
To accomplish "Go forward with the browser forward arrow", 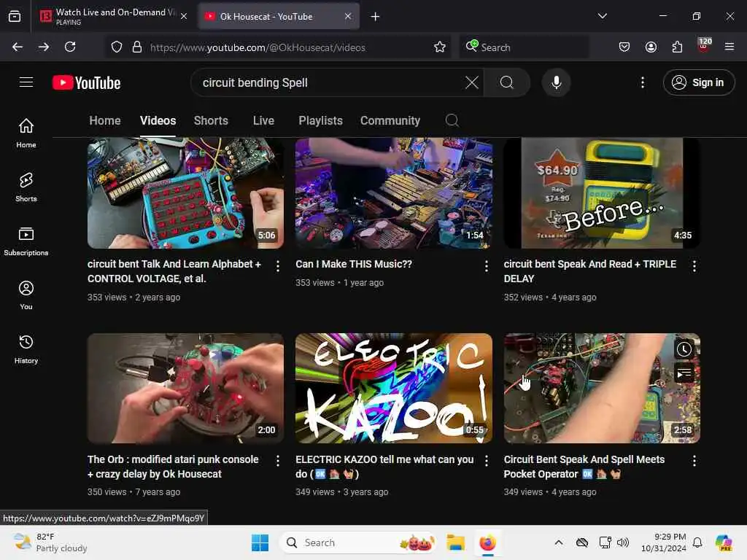I will pos(44,47).
